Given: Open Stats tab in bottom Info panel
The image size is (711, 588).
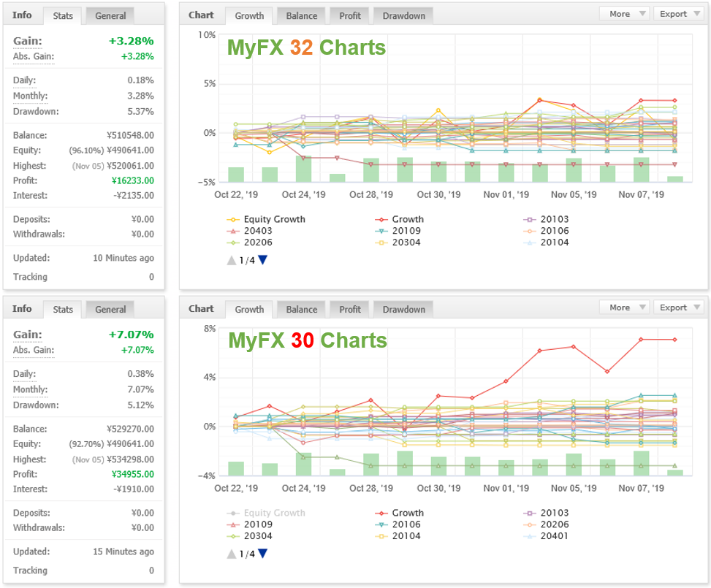Looking at the screenshot, I should click(63, 310).
